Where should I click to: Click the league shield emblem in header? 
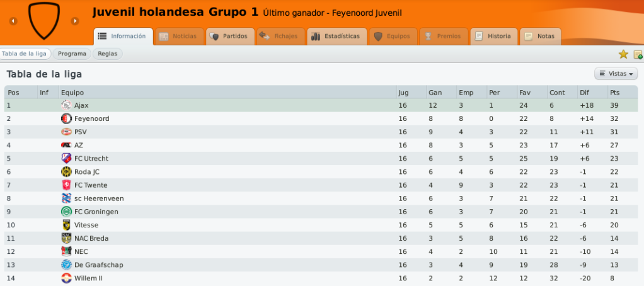click(44, 21)
